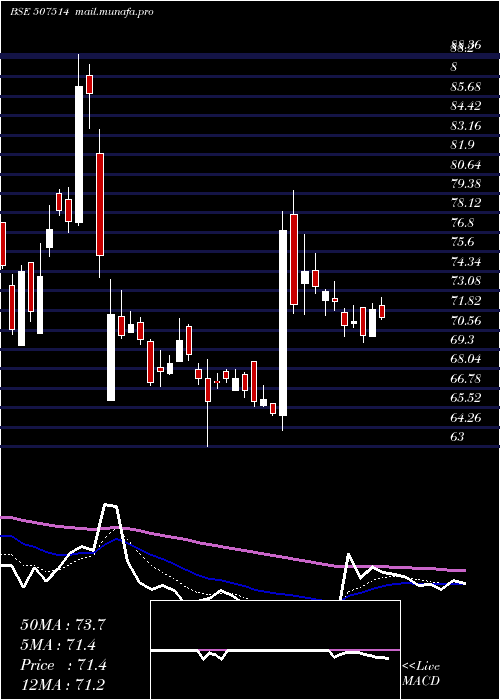Image resolution: width=500 pixels, height=700 pixels.
Task: Click the "50MA : 73.7" readout
Action: [x=63, y=625]
